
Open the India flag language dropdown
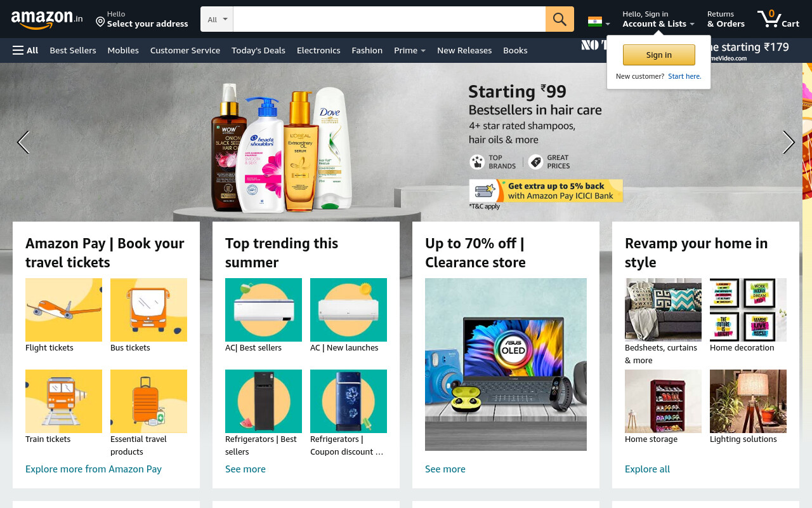[x=599, y=22]
